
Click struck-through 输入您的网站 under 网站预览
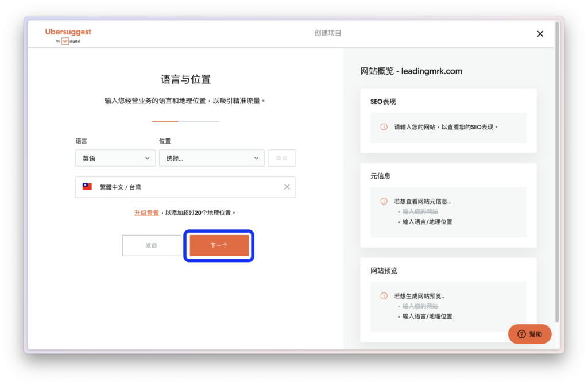tap(420, 306)
